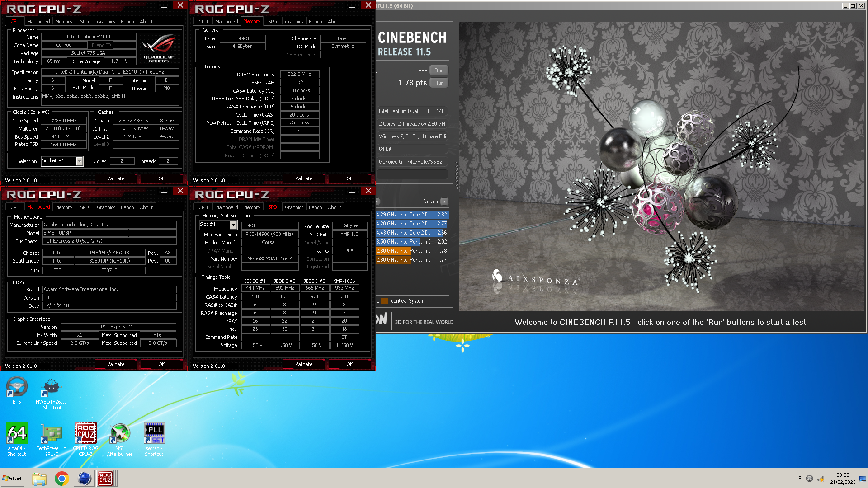The width and height of the screenshot is (868, 488).
Task: Click the Bus Speed 411.0 MHz value
Action: [x=63, y=137]
